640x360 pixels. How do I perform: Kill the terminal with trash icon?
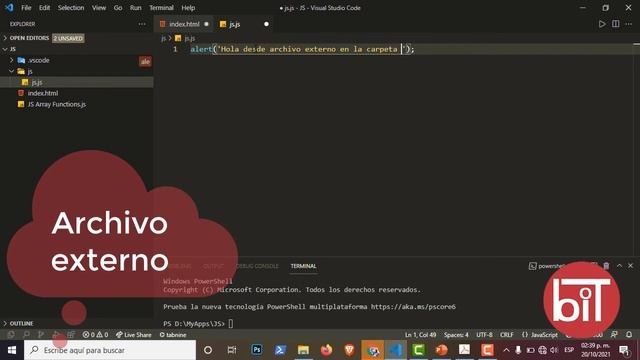click(x=607, y=266)
